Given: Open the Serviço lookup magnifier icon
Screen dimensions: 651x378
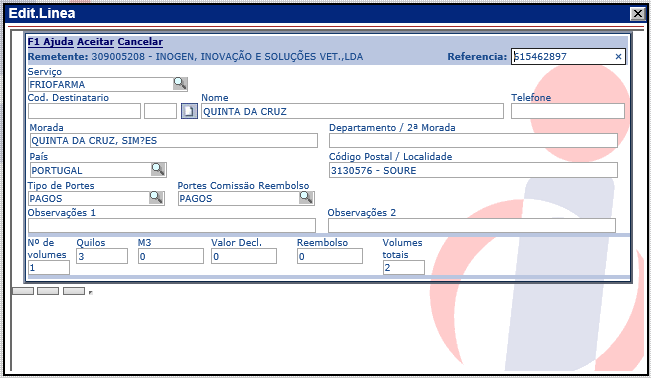Looking at the screenshot, I should (x=180, y=84).
